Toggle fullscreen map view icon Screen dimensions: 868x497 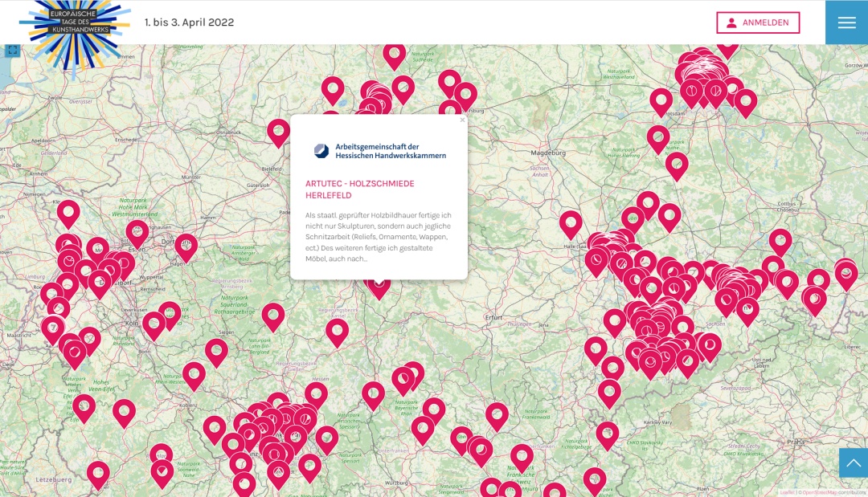[x=12, y=51]
